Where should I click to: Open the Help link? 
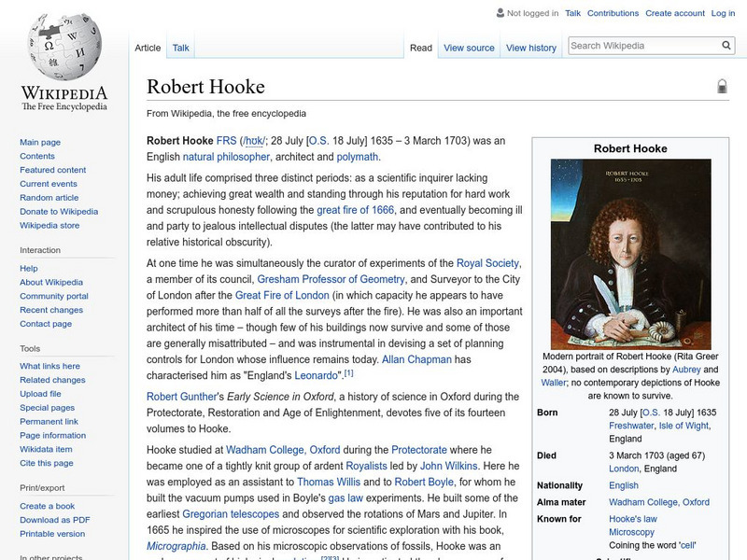click(29, 268)
